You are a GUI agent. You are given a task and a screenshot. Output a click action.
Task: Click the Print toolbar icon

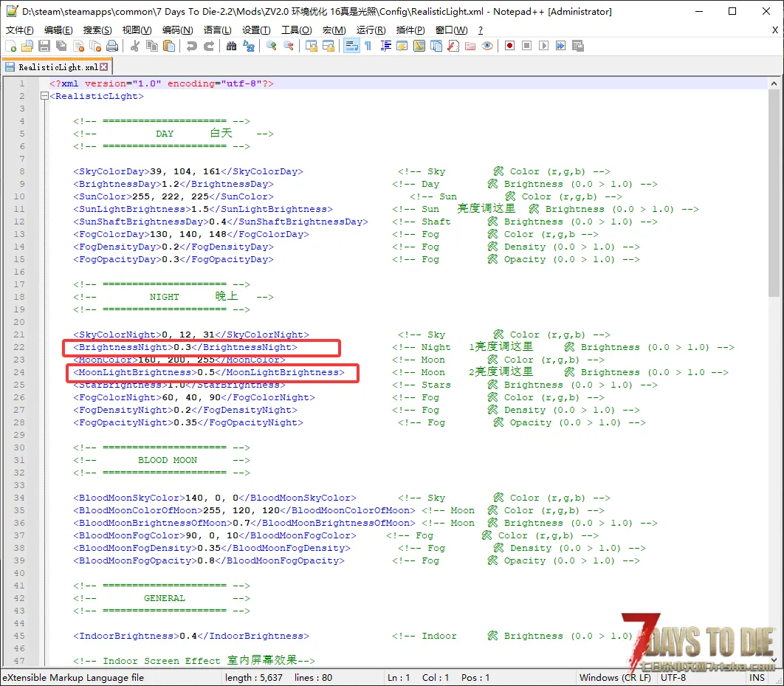point(112,46)
